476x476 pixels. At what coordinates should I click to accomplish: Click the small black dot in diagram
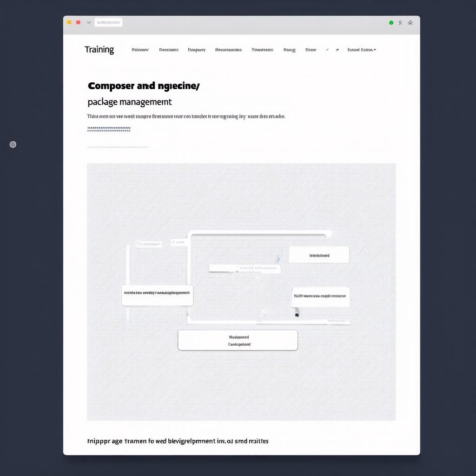297,315
